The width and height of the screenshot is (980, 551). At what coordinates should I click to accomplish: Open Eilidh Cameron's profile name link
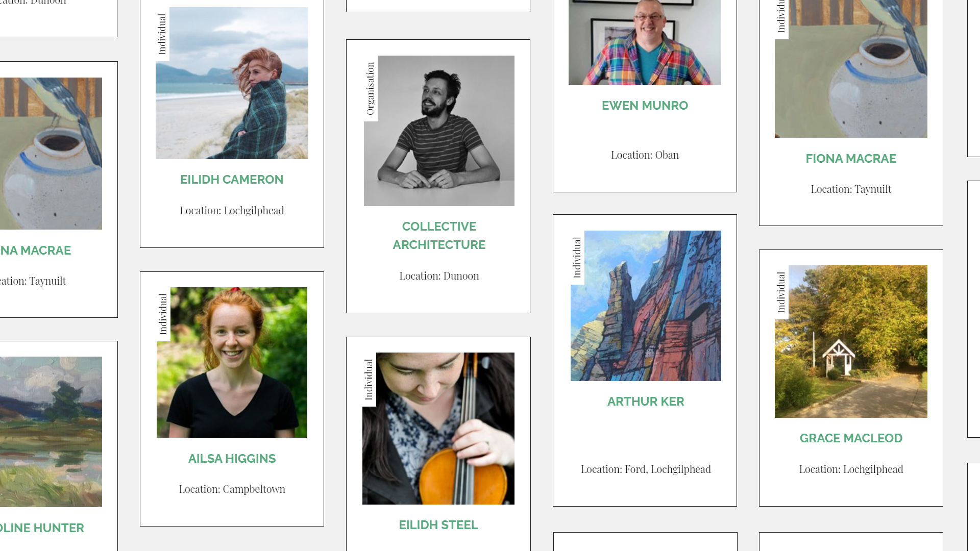pos(232,180)
